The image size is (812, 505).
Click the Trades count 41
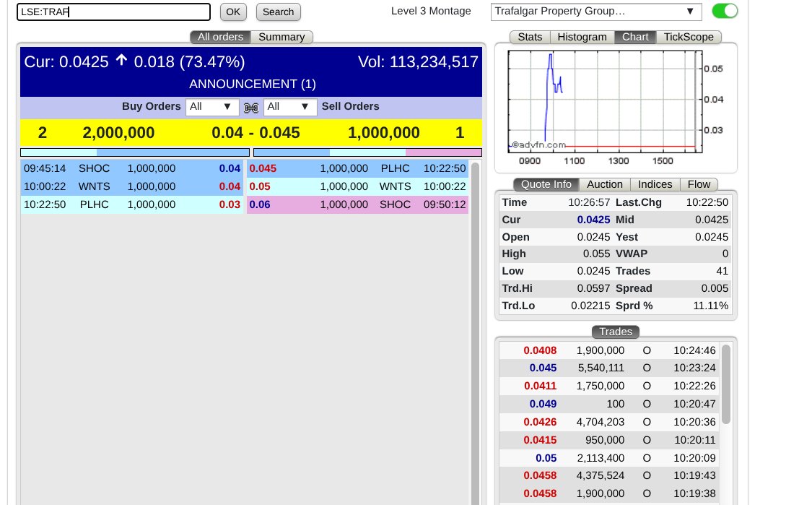pos(722,271)
